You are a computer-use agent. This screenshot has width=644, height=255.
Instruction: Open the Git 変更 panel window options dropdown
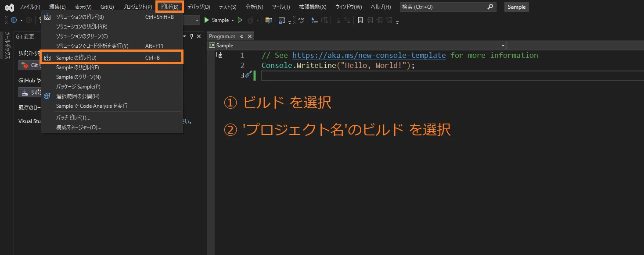[184, 36]
